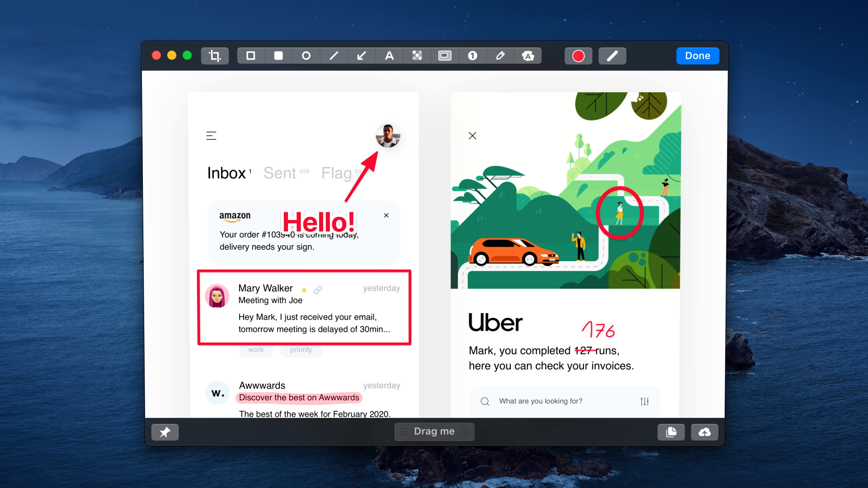Image resolution: width=868 pixels, height=488 pixels.
Task: Select the outlined rectangle tool
Action: pos(251,56)
